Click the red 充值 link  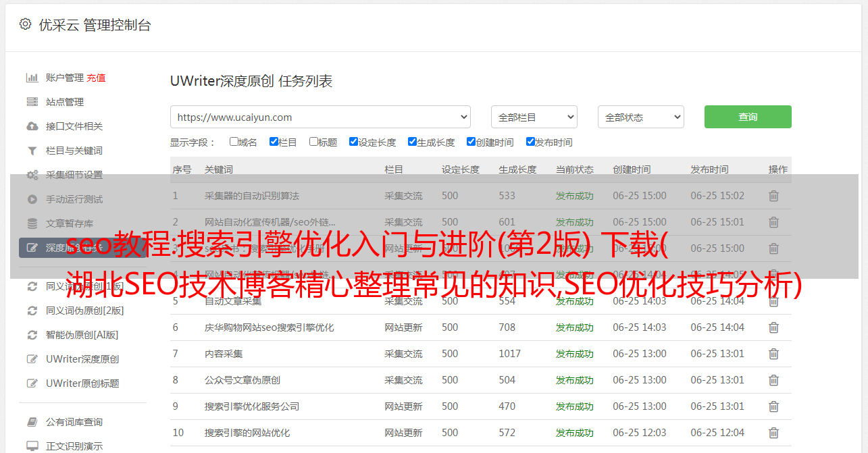point(96,78)
